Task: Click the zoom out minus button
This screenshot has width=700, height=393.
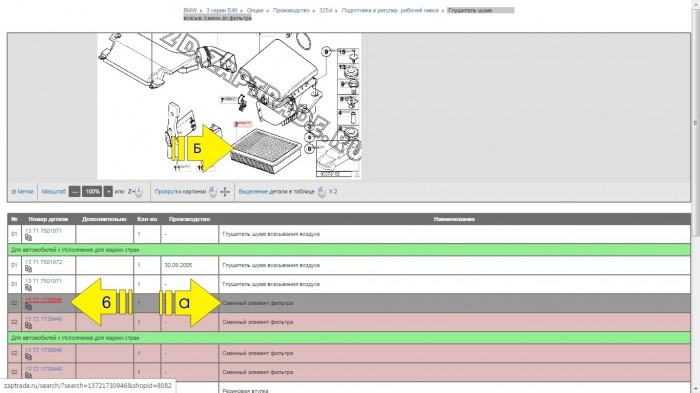Action: pyautogui.click(x=75, y=192)
